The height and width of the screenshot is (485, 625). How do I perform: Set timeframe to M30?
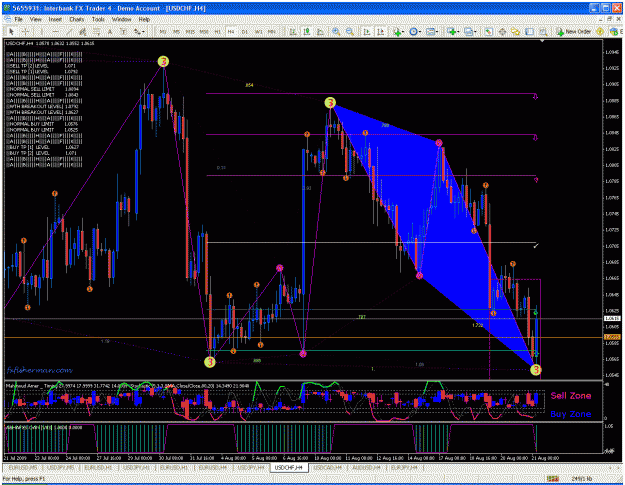click(x=204, y=31)
